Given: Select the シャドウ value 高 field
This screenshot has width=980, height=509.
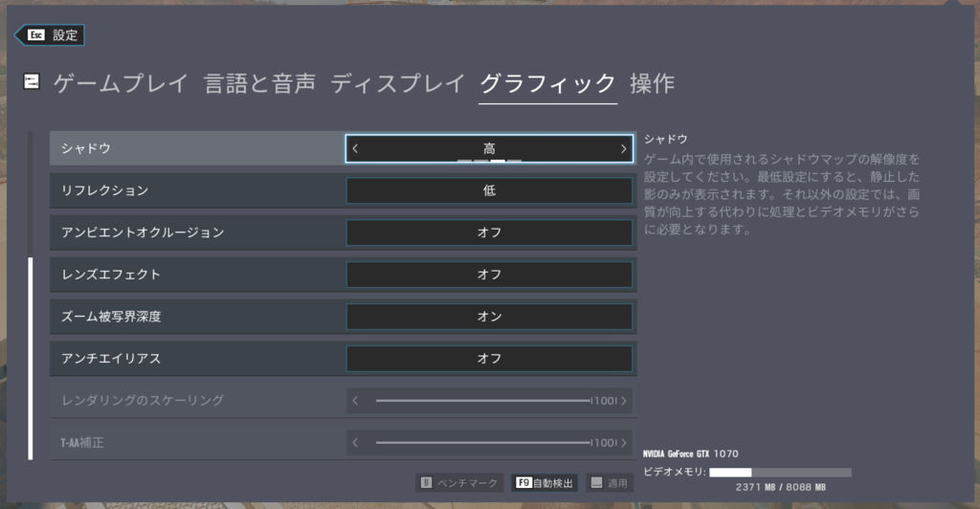Looking at the screenshot, I should coord(489,148).
